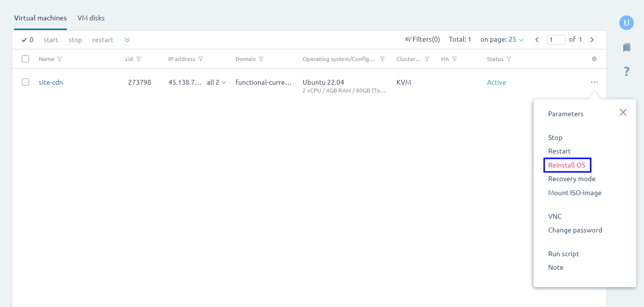Open the user avatar profile icon
The image size is (644, 307).
click(x=627, y=23)
